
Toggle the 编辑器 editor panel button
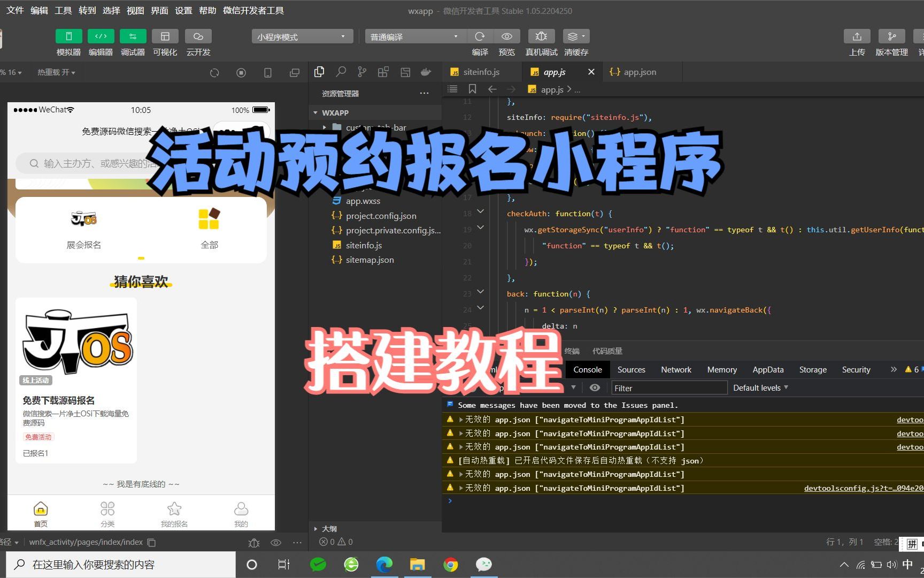tap(101, 36)
